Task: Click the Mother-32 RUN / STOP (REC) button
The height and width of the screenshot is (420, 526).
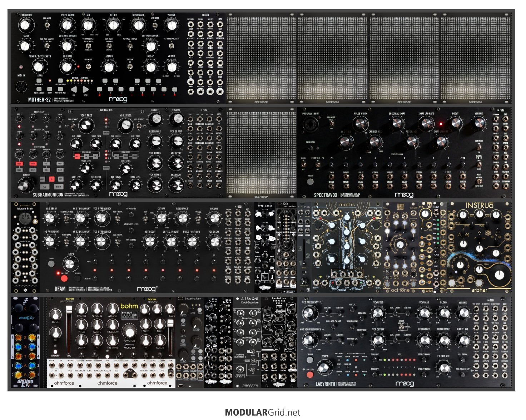Action: coord(60,89)
